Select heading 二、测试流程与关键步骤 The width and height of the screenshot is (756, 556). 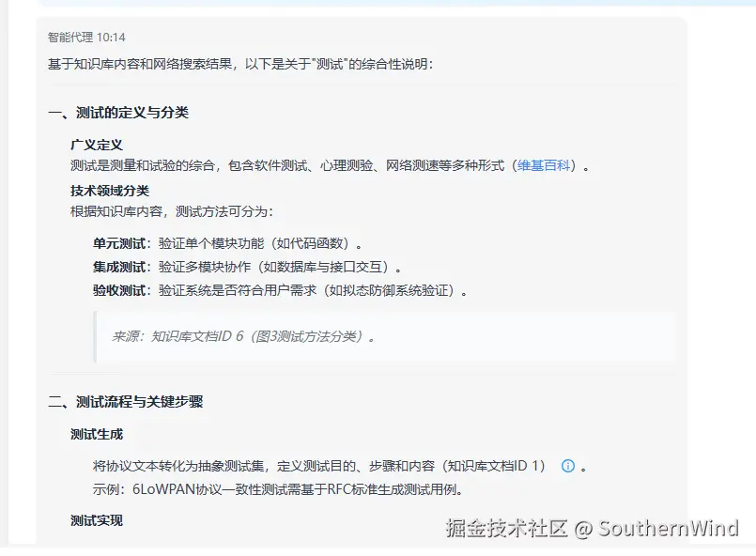click(125, 401)
